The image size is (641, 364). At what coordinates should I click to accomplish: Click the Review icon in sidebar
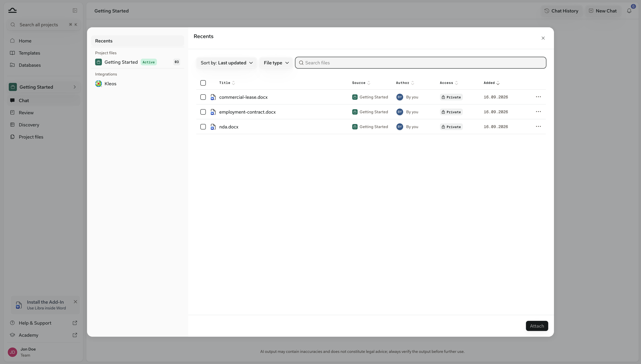tap(12, 113)
